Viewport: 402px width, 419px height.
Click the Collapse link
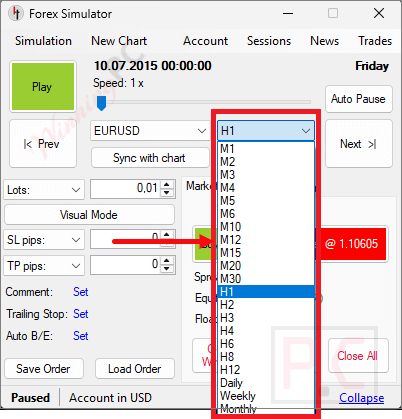pyautogui.click(x=362, y=398)
